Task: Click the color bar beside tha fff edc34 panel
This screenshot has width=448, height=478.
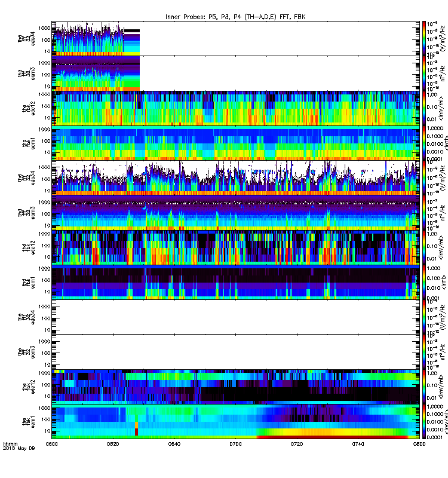Action: tap(424, 38)
